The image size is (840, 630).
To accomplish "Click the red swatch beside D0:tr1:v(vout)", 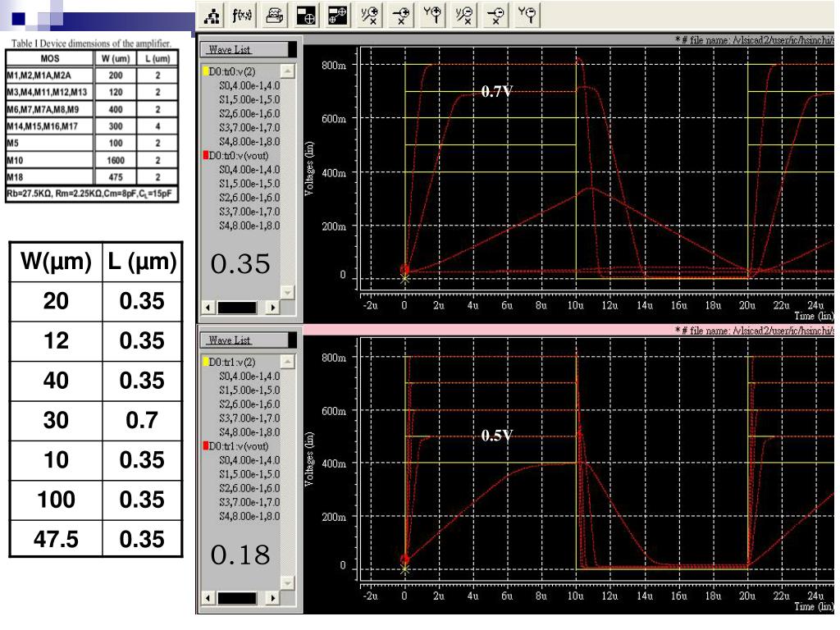I will pos(205,445).
